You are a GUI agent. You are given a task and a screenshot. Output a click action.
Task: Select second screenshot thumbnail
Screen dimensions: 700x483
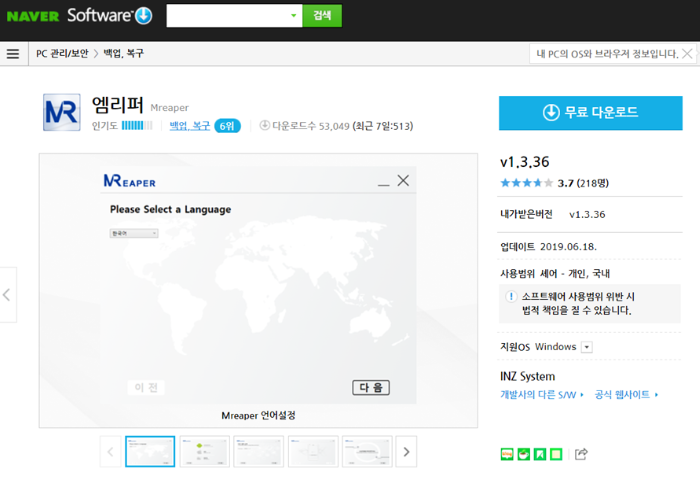tap(204, 452)
